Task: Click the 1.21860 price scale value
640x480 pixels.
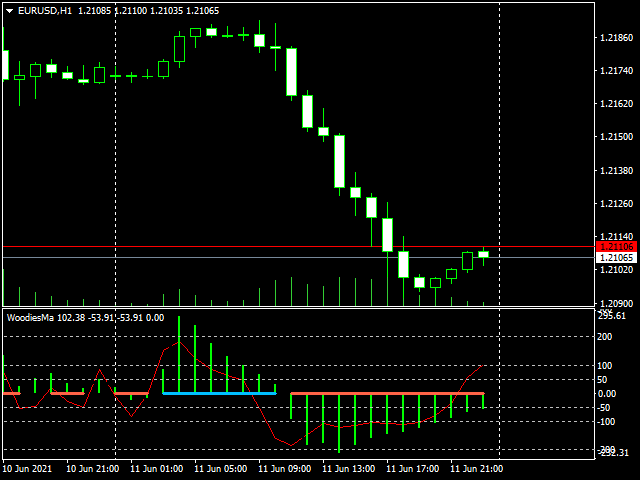Action: click(x=616, y=38)
